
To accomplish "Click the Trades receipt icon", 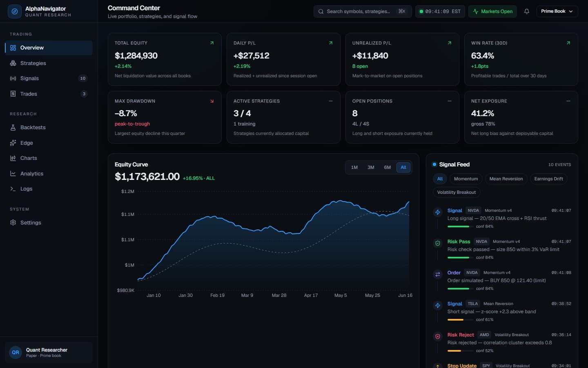I will pos(13,94).
